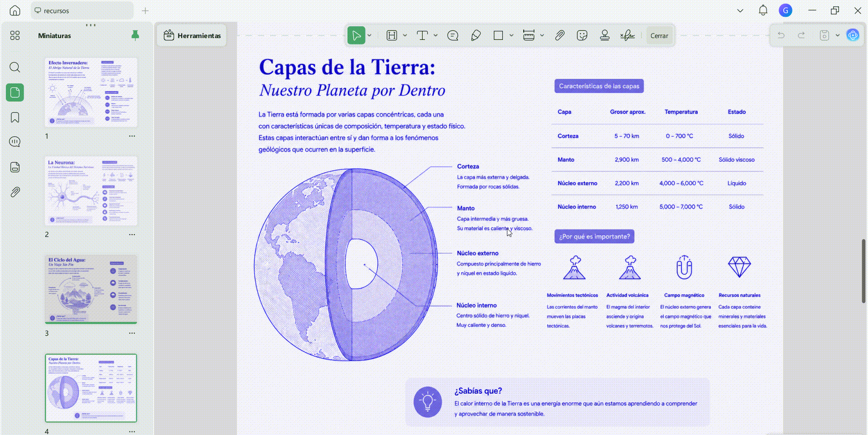Add a new tab with plus
The image size is (868, 435).
[145, 10]
